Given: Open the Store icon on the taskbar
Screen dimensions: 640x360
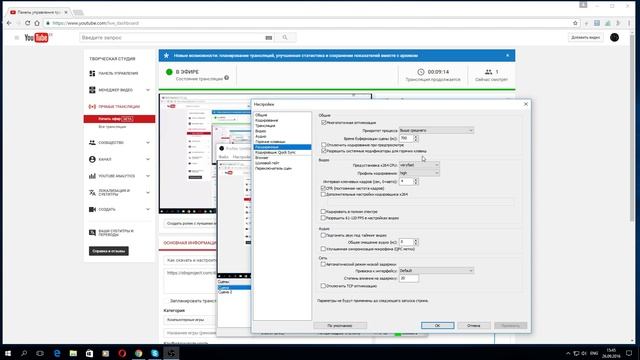Looking at the screenshot, I should coord(89,353).
